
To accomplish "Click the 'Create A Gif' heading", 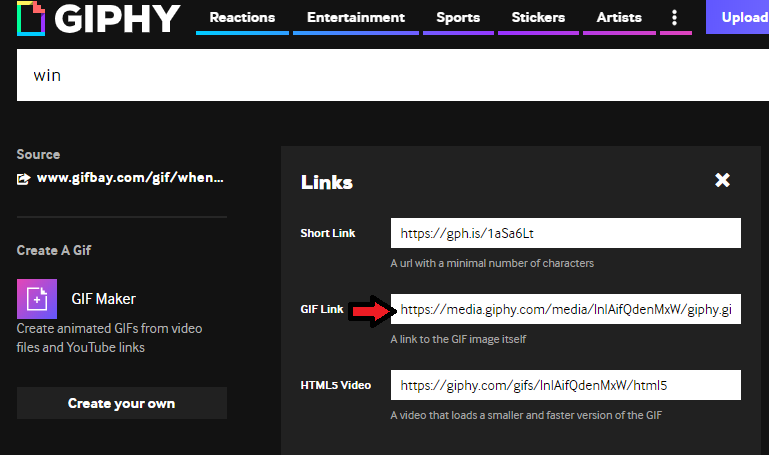I will tap(54, 250).
